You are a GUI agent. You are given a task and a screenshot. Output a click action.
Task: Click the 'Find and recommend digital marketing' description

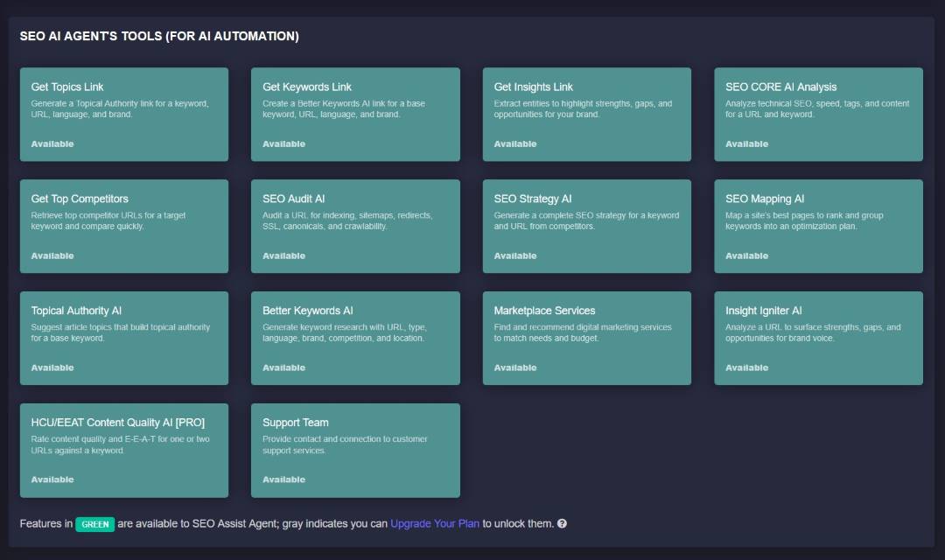click(x=583, y=332)
